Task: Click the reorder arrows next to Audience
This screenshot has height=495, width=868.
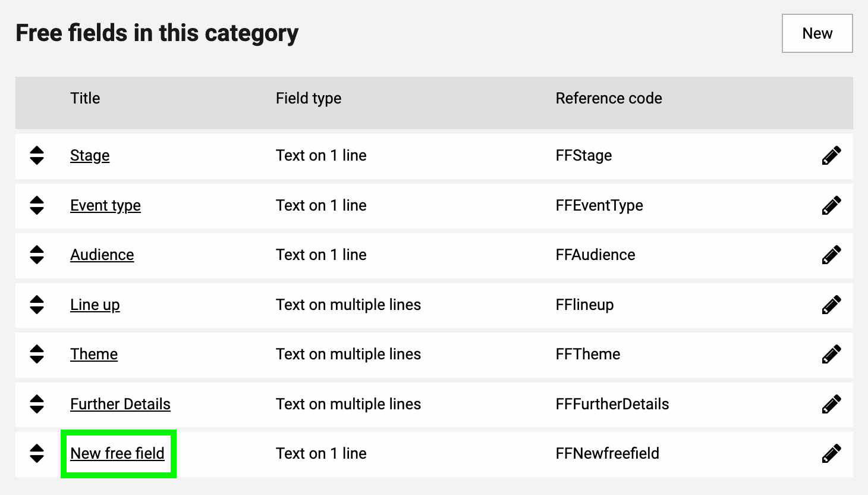Action: click(x=37, y=255)
